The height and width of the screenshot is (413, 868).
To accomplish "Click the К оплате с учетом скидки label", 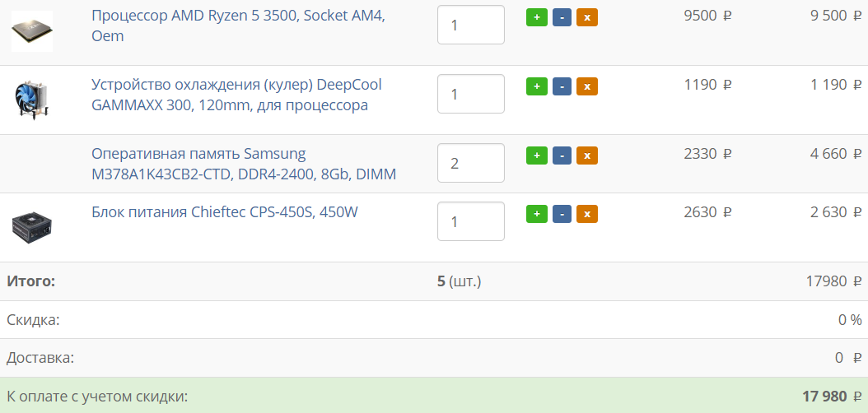I will 97,397.
